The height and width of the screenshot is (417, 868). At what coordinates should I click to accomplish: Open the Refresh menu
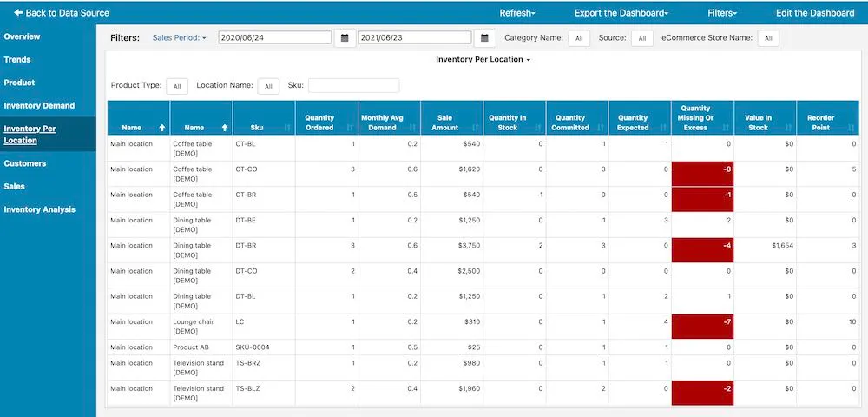(517, 13)
